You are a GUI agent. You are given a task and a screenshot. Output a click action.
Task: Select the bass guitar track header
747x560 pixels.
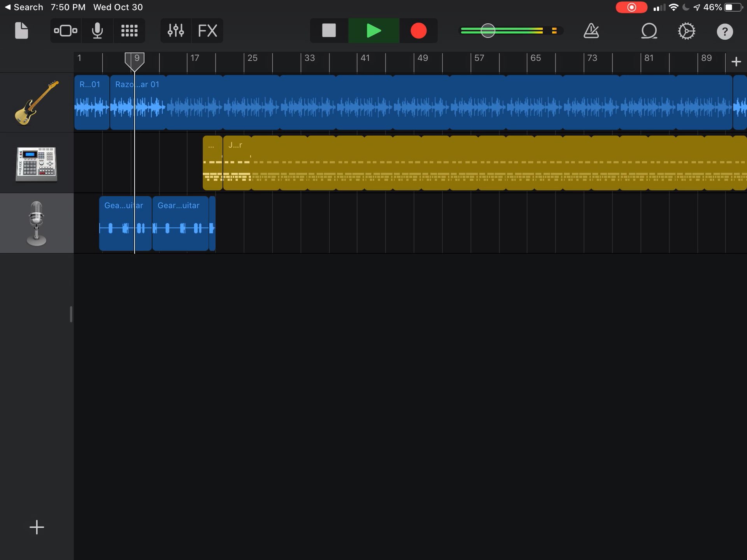(x=37, y=103)
